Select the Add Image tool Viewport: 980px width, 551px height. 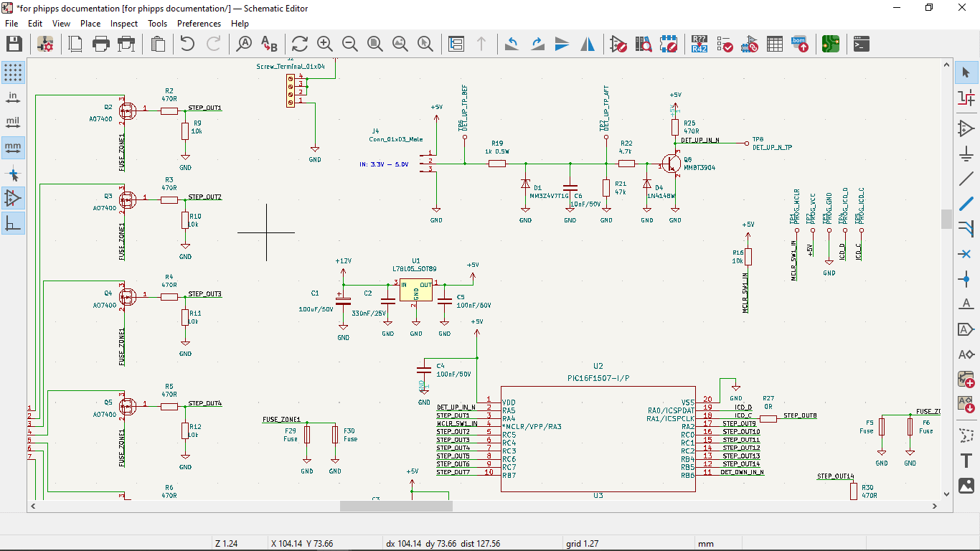click(966, 485)
